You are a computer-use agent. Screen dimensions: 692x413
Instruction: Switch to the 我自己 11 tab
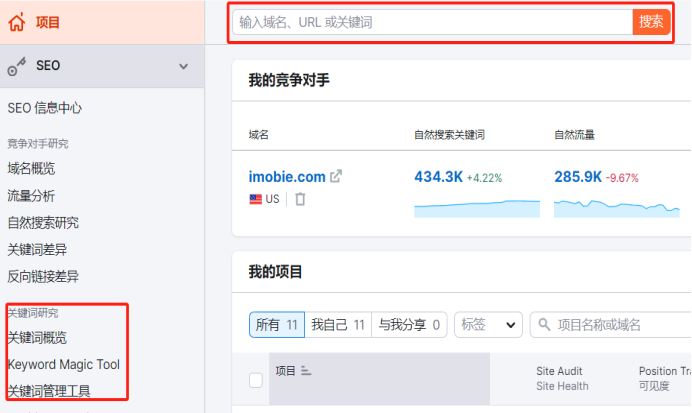338,325
